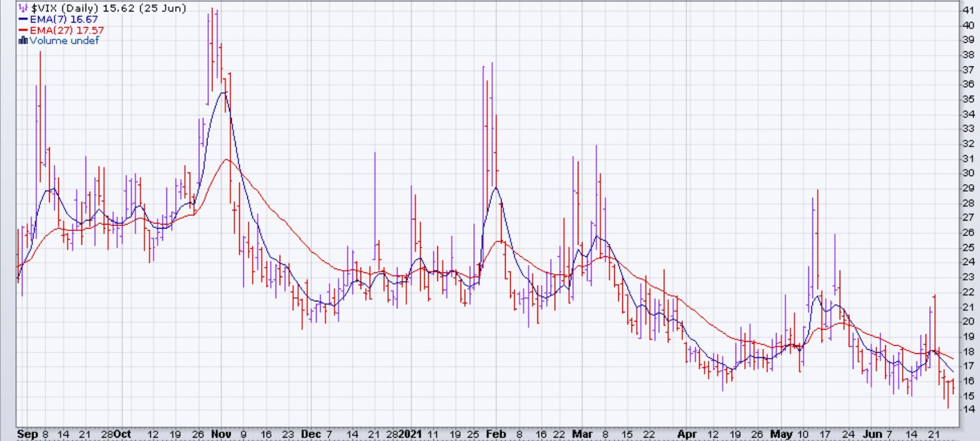Click the 41 value on the price axis
The image size is (980, 441).
968,10
